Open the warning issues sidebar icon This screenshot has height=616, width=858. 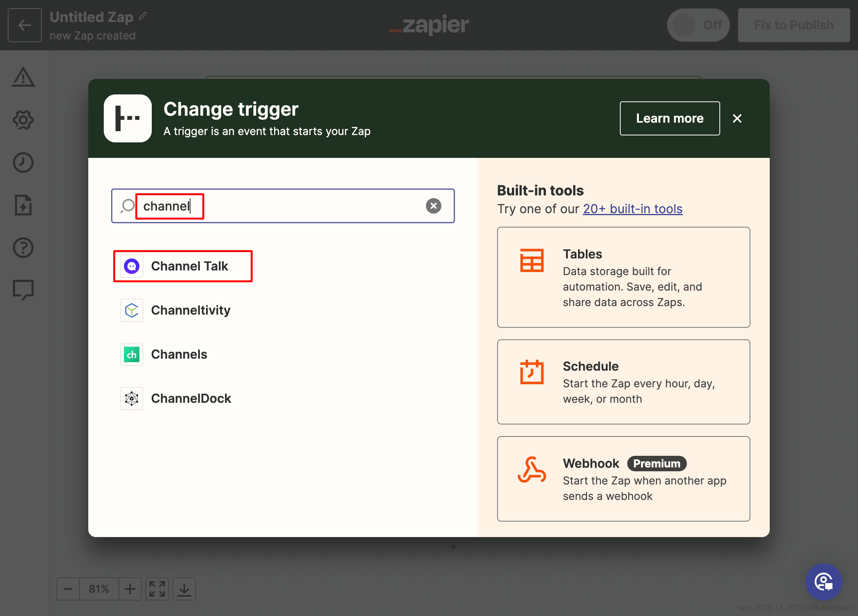23,77
